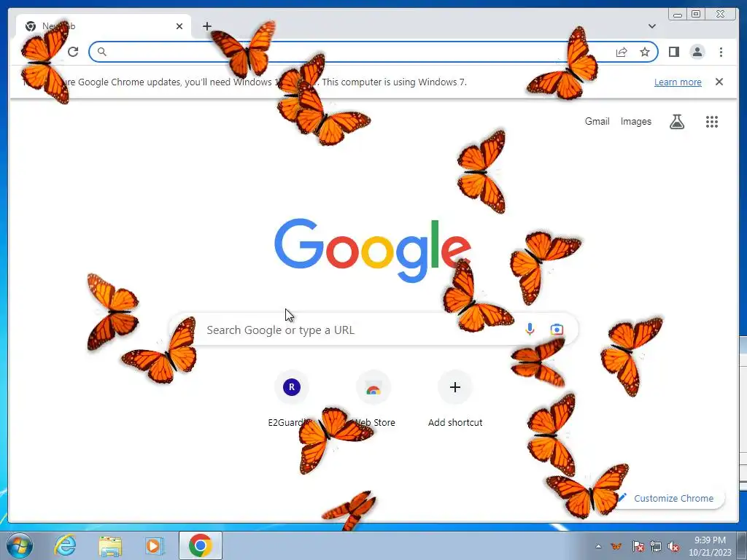The width and height of the screenshot is (747, 560).
Task: Open the network tray icon
Action: pyautogui.click(x=656, y=546)
